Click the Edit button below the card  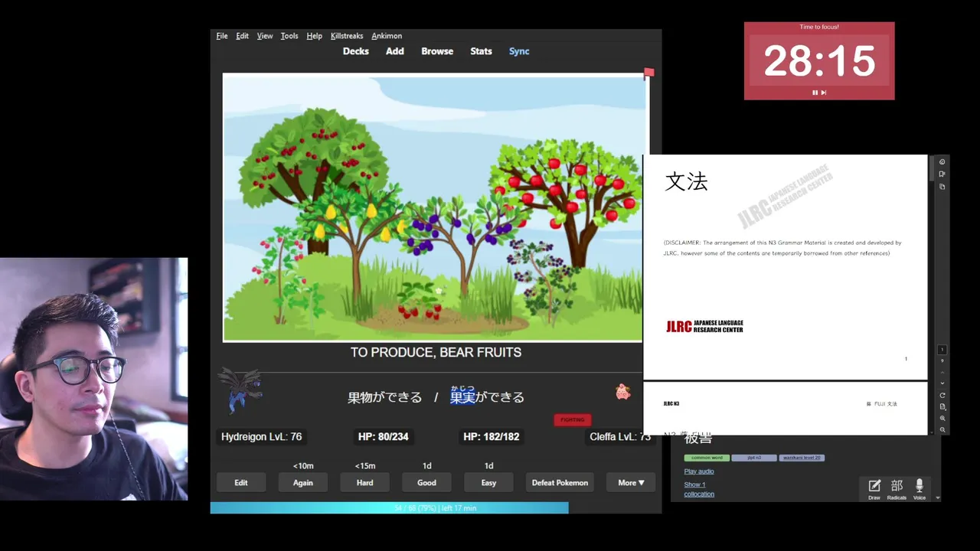point(241,483)
